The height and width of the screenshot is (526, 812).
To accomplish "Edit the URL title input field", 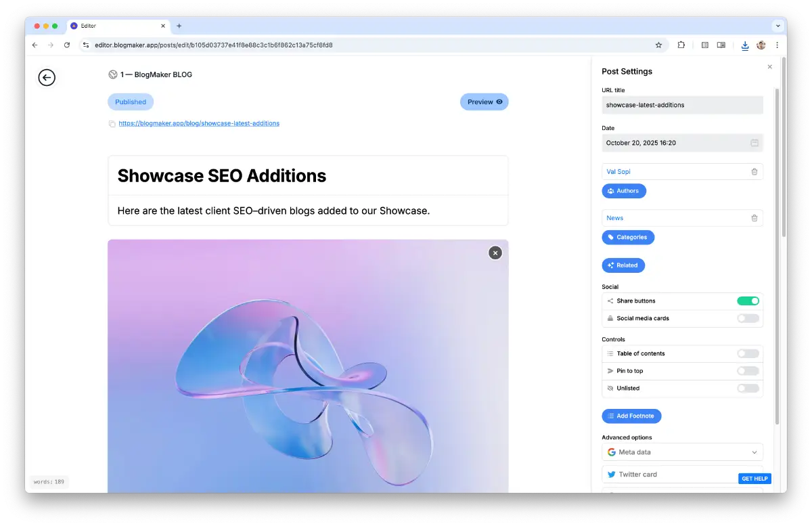I will 682,105.
